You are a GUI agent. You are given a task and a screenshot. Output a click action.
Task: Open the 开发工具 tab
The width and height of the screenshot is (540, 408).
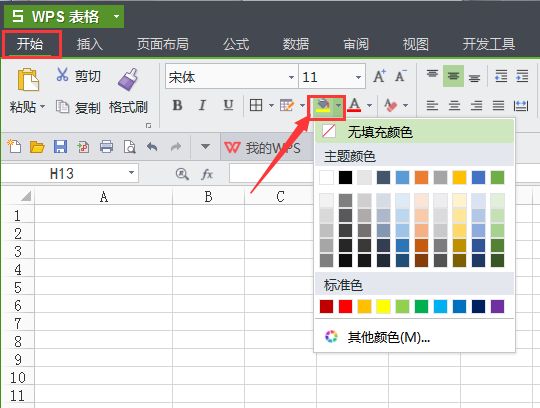pos(489,44)
